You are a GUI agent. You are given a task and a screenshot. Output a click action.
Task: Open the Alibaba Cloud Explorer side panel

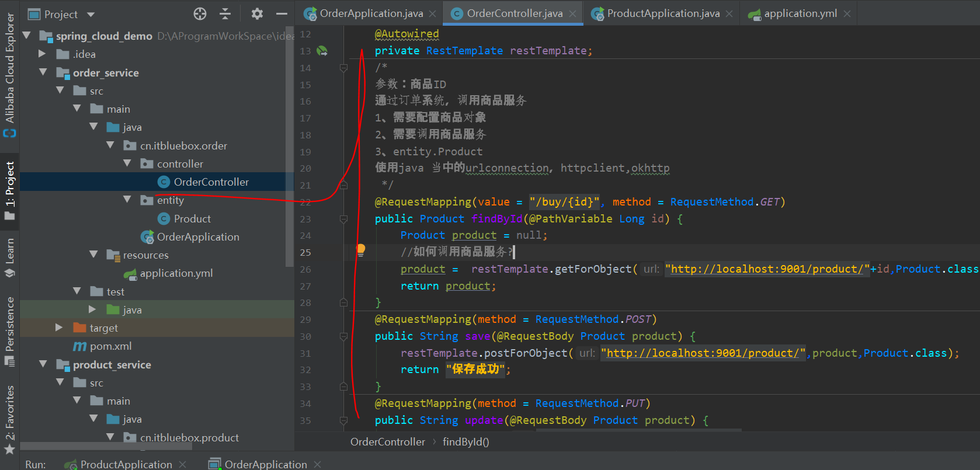coord(10,74)
